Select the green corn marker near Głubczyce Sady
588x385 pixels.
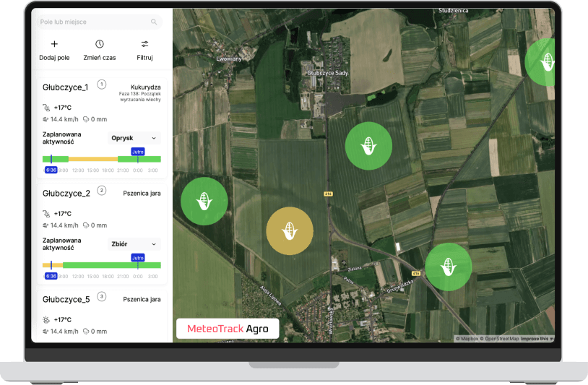click(x=368, y=146)
